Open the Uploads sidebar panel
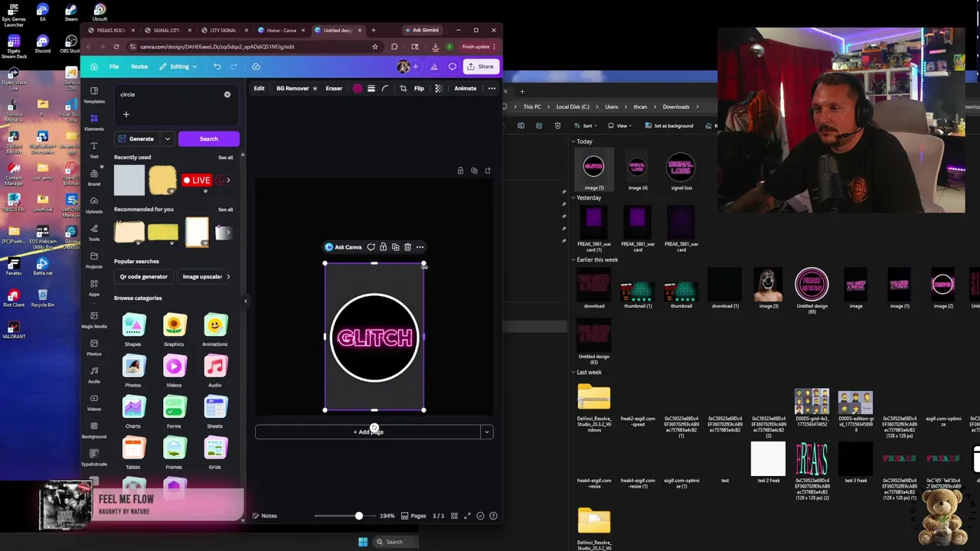The image size is (980, 551). point(94,205)
